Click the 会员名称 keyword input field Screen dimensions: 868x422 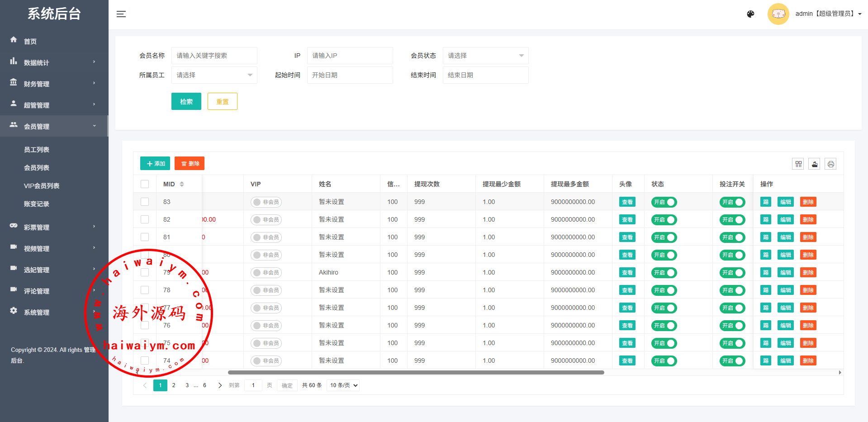click(214, 56)
